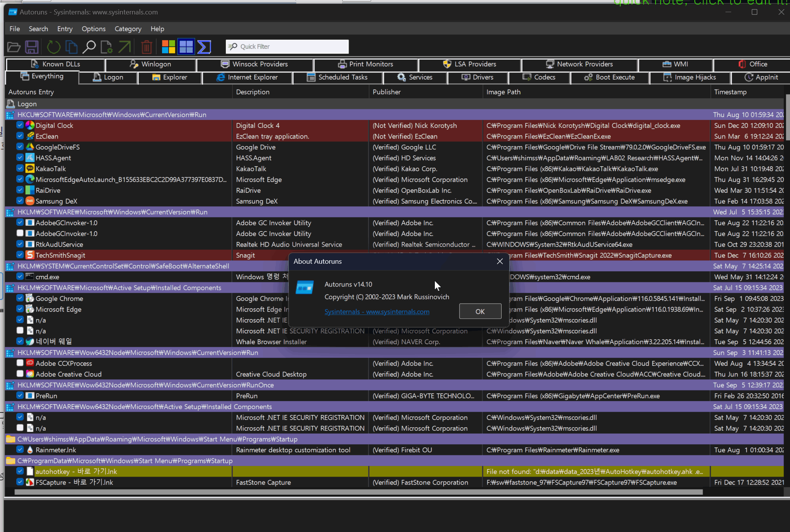Uncheck the TechSmithSnagit checkbox

[20, 255]
